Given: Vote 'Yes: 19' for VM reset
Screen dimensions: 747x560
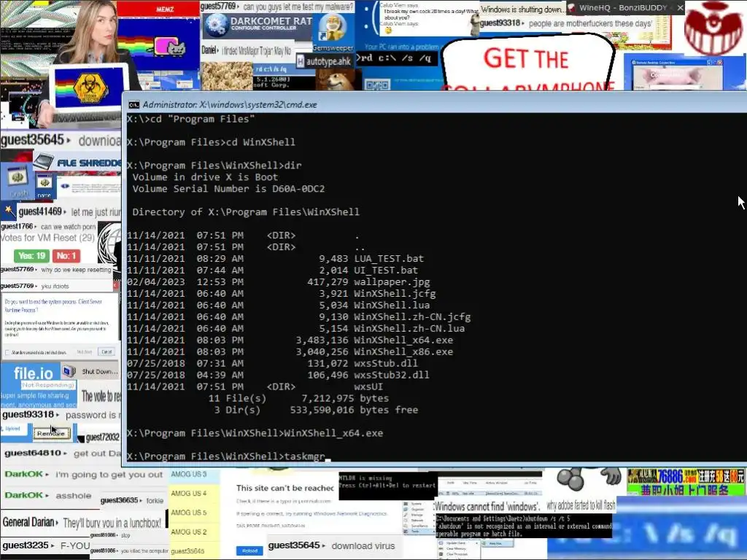Looking at the screenshot, I should [x=31, y=256].
